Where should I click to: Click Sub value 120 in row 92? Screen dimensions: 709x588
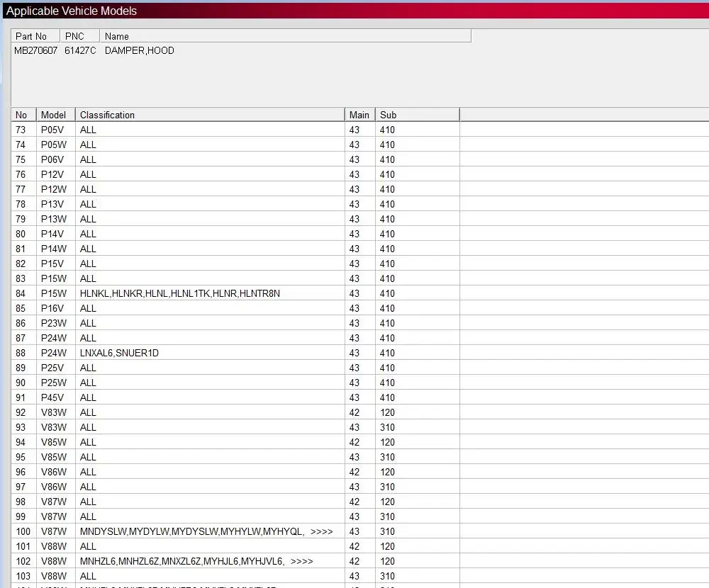388,413
